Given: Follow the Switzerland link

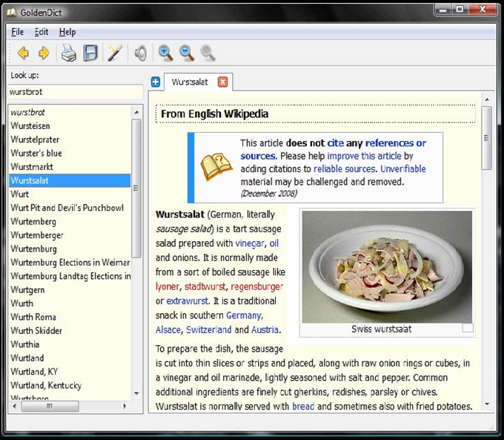Looking at the screenshot, I should point(208,329).
